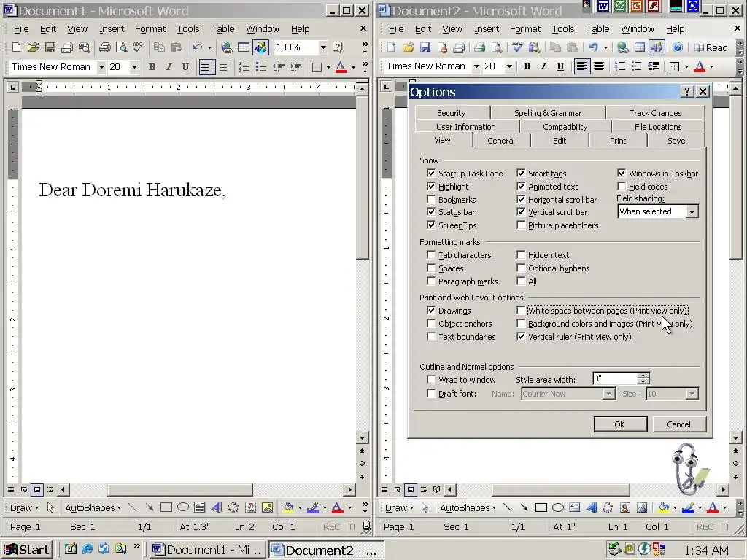Enable Field codes checkbox
The image size is (747, 560).
coord(622,186)
